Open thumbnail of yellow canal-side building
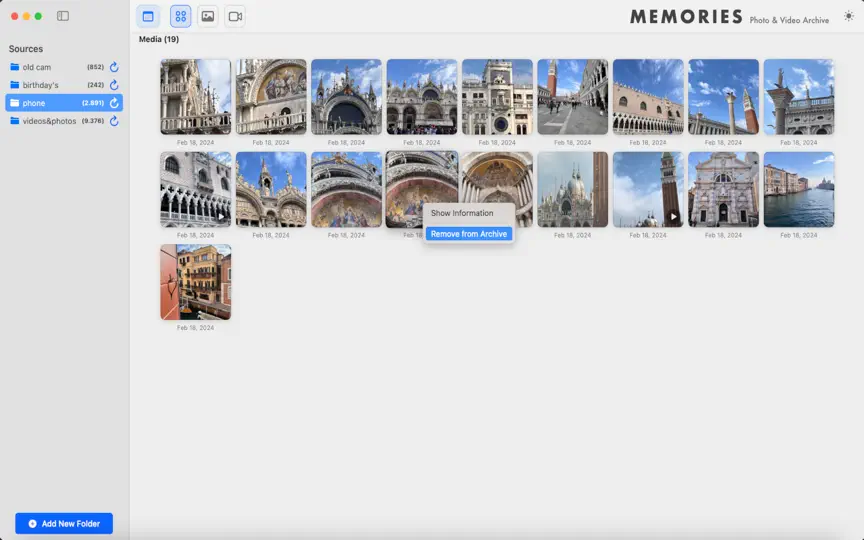The height and width of the screenshot is (540, 864). tap(196, 282)
